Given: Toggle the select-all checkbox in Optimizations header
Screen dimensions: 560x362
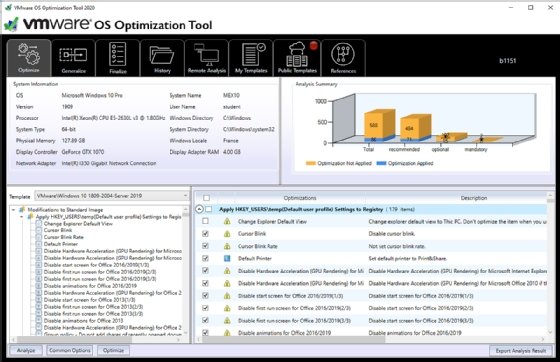Looking at the screenshot, I should tap(206, 198).
